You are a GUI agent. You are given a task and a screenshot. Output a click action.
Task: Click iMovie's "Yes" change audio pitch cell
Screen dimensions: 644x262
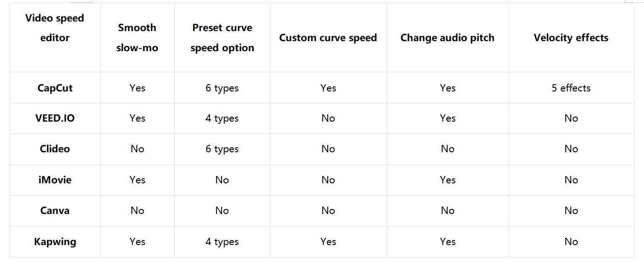coord(447,180)
